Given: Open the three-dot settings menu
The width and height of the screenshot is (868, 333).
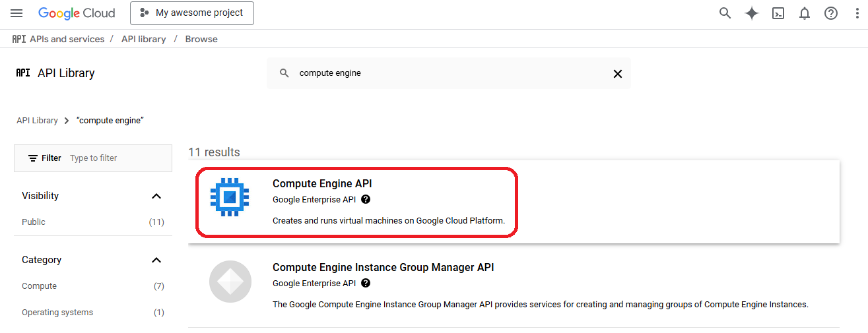Looking at the screenshot, I should point(857,13).
